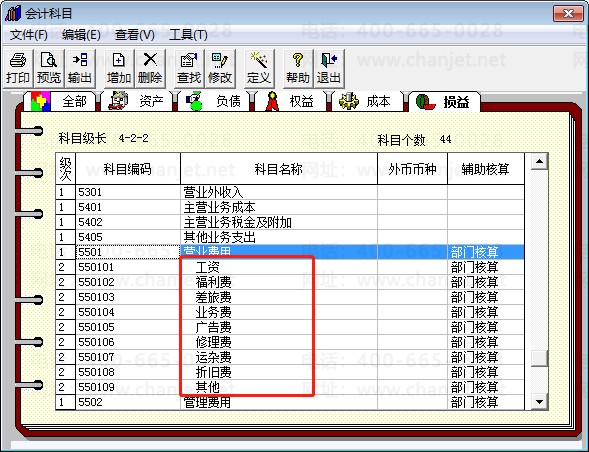The height and width of the screenshot is (452, 589).
Task: Select the 输出 export toolbar icon
Action: pos(80,68)
